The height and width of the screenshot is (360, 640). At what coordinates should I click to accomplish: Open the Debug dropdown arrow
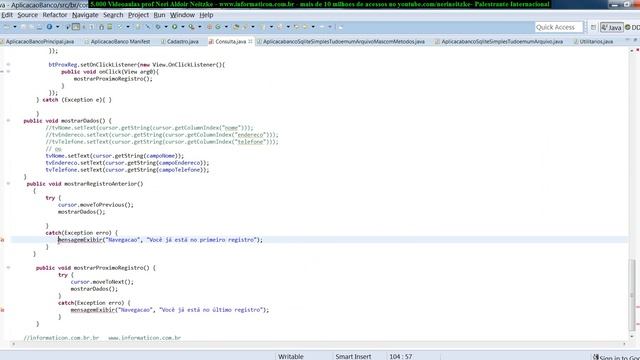click(166, 27)
